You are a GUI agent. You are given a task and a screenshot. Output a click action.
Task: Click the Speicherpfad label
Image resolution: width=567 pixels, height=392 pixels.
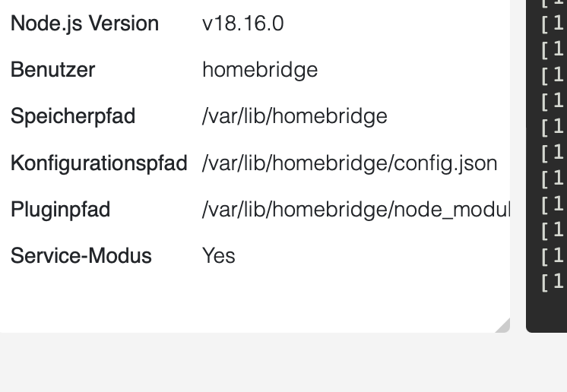72,116
